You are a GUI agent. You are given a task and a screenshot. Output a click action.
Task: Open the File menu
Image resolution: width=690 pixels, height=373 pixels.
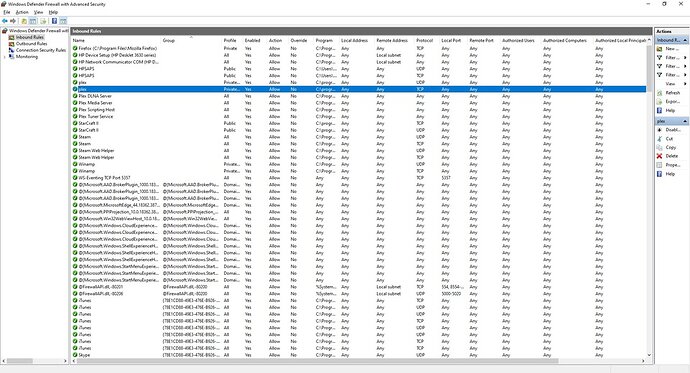click(x=7, y=12)
